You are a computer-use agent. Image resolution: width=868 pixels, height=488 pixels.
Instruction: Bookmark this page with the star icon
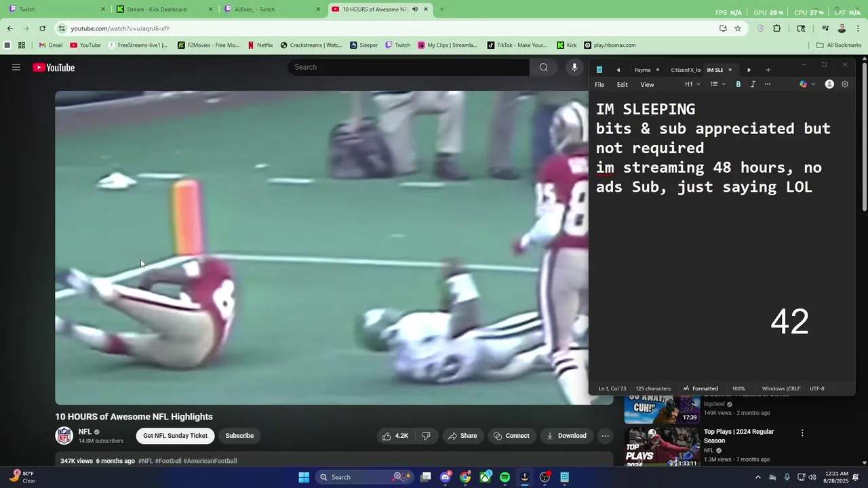738,28
